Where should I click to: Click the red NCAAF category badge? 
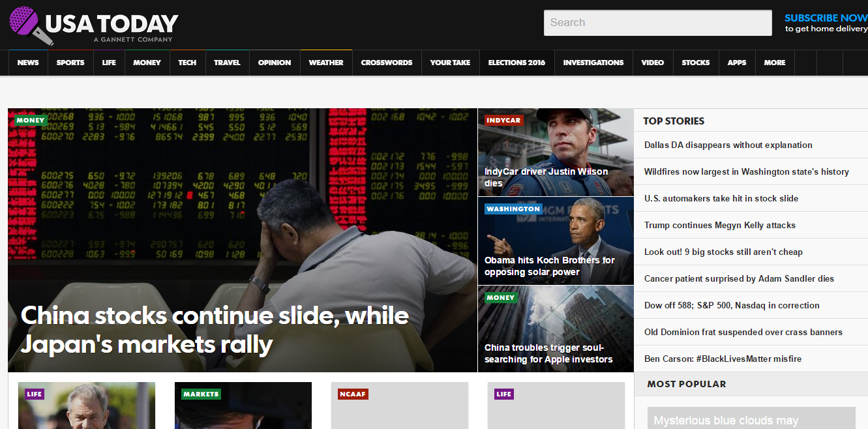point(353,394)
